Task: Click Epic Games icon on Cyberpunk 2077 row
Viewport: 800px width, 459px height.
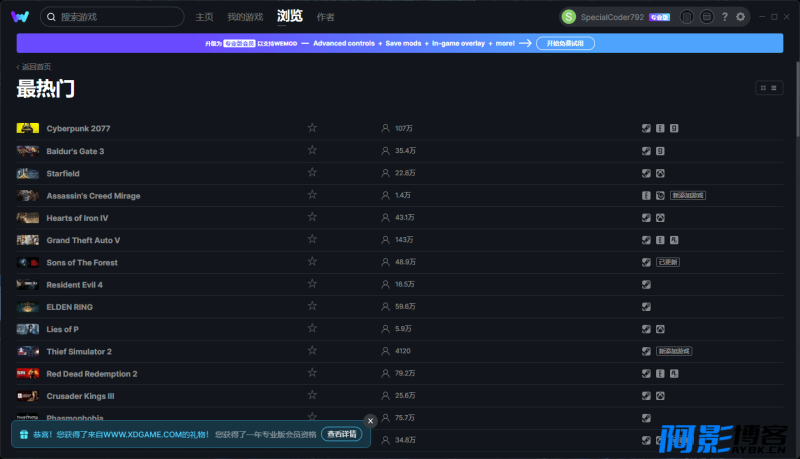Action: [x=660, y=129]
